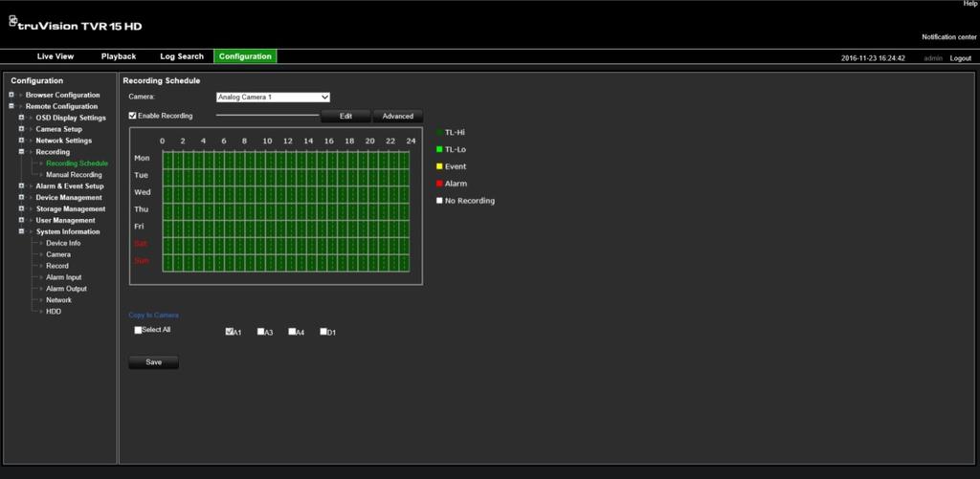
Task: Switch to the Playback tab
Action: (x=118, y=56)
